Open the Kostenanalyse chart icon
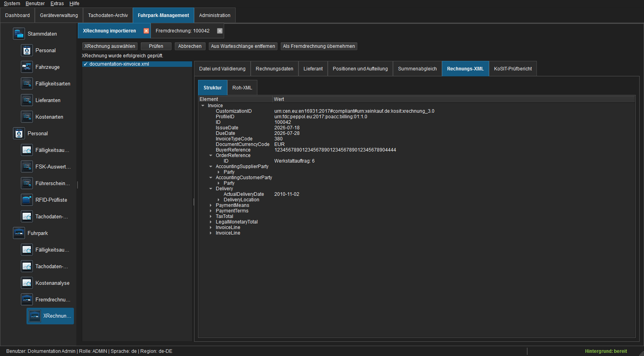The width and height of the screenshot is (644, 356). pos(27,283)
